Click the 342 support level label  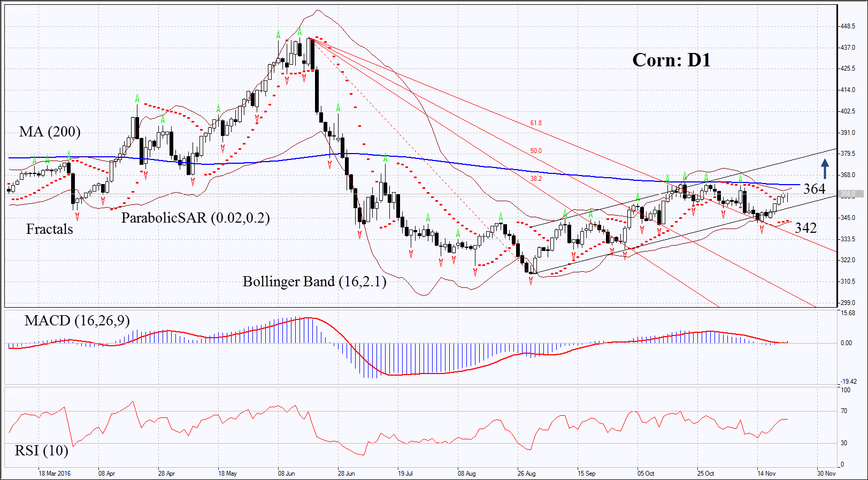coord(806,228)
